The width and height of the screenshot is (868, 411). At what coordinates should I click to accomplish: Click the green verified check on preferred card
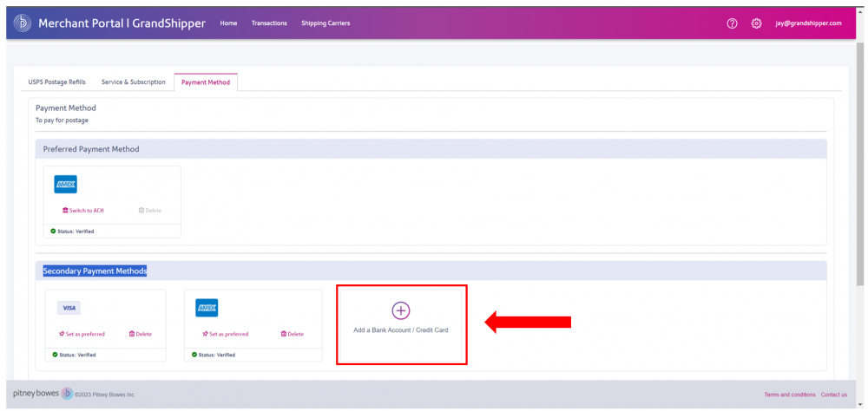click(53, 232)
